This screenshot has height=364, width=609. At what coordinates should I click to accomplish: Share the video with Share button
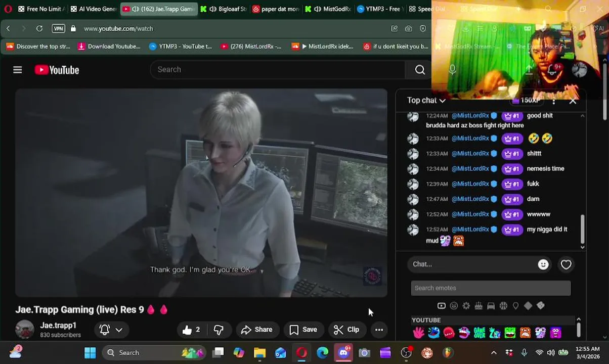[x=256, y=330]
